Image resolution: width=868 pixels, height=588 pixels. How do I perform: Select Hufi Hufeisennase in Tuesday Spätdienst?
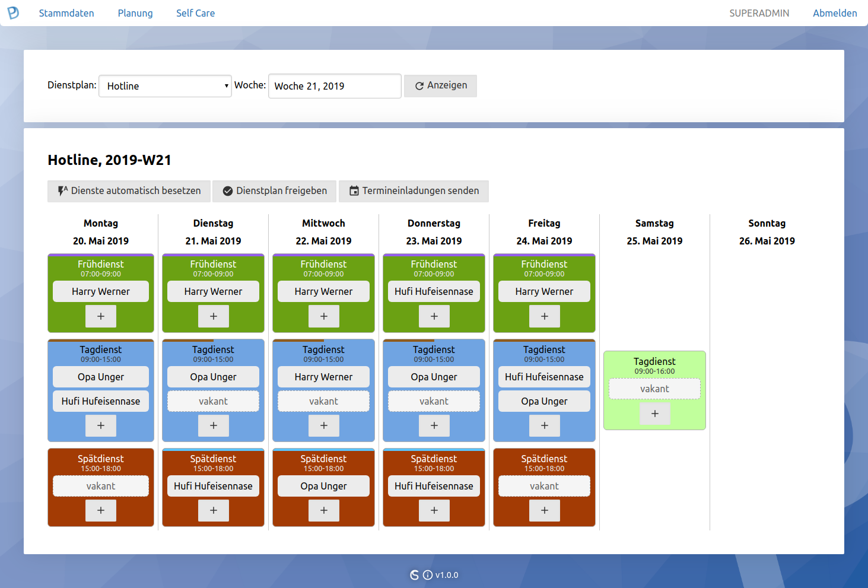(214, 486)
